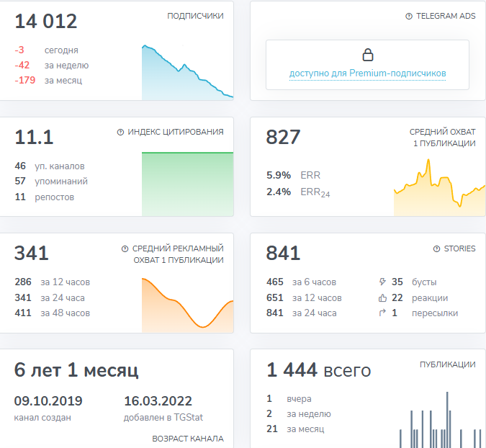The image size is (486, 448).
Task: Click the help icon beside TELEGRAM ADS
Action: pyautogui.click(x=409, y=16)
